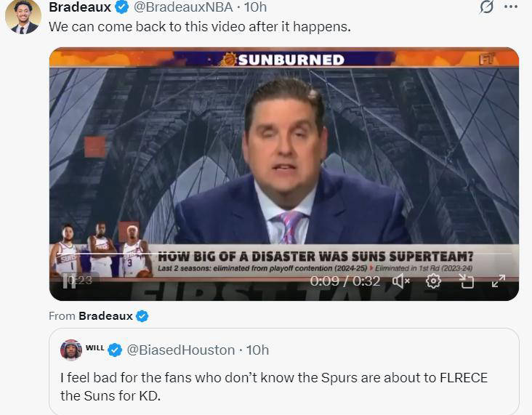Click WILL's avatar in the quoted tweet
Image resolution: width=532 pixels, height=415 pixels.
click(x=71, y=350)
